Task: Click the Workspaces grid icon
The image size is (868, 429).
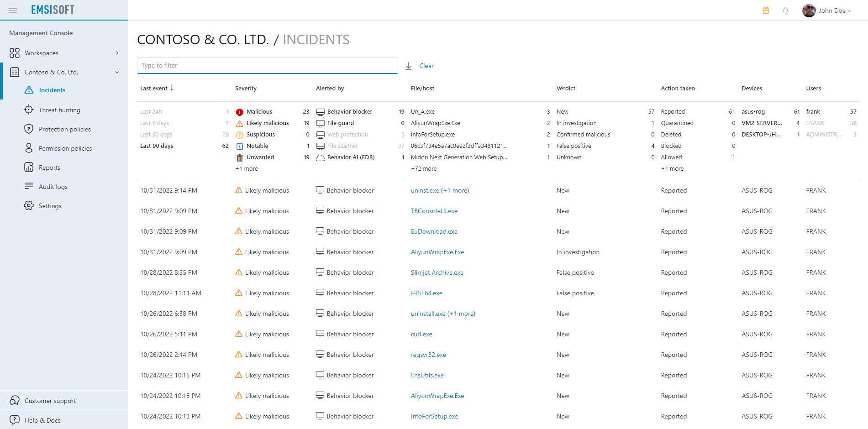Action: tap(15, 53)
